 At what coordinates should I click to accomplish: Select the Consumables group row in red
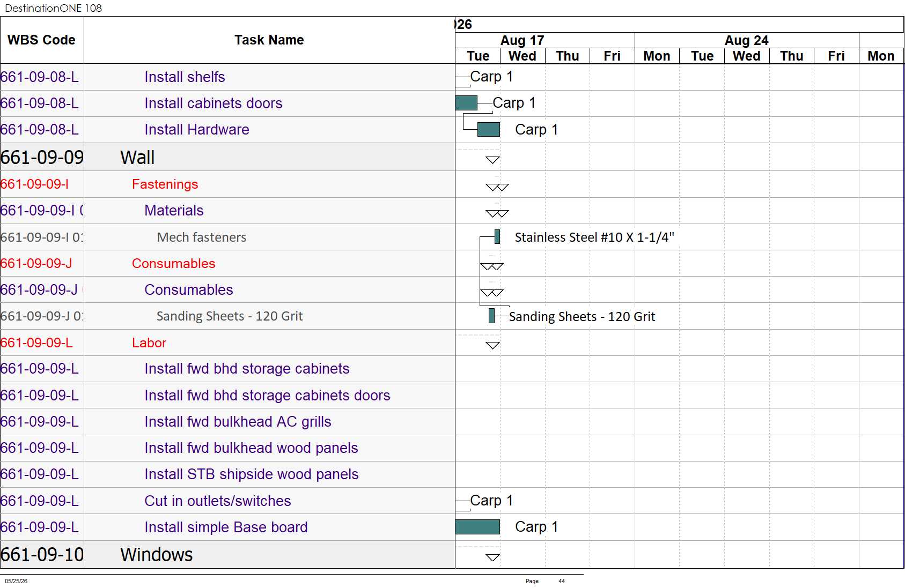227,264
